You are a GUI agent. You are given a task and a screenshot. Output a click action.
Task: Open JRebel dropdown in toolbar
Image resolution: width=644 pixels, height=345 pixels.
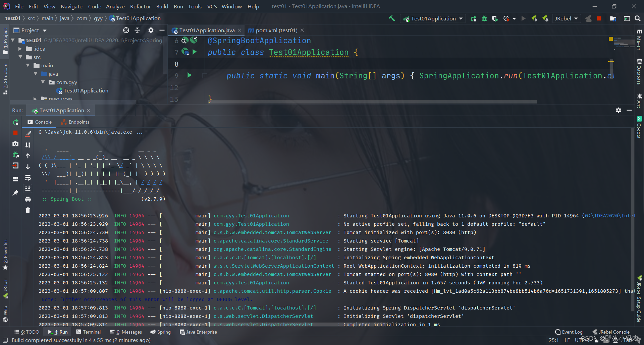[566, 19]
